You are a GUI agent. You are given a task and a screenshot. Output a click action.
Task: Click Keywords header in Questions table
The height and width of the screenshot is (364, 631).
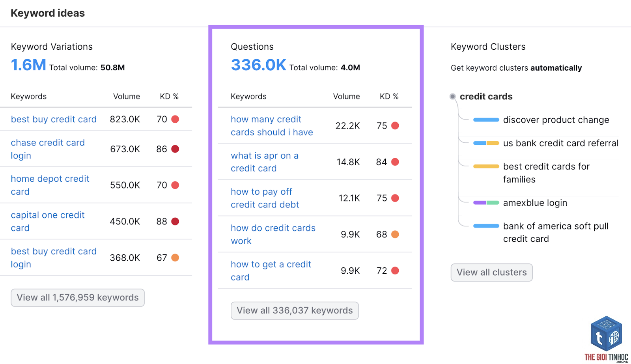(x=249, y=97)
